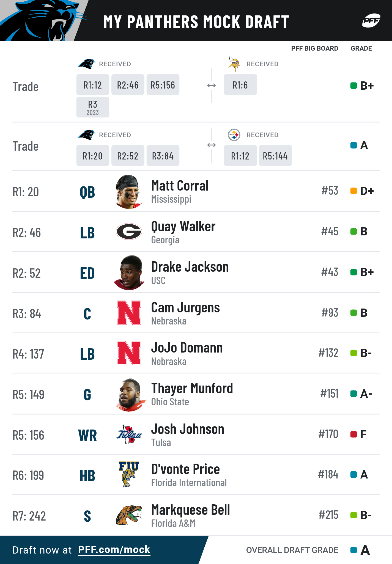
Task: Select the R1:6 pick chip Vikings received
Action: click(240, 85)
